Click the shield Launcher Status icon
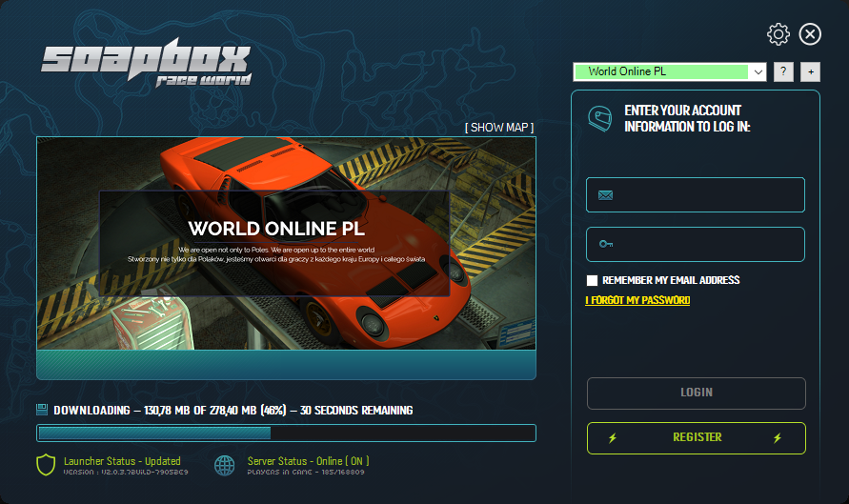849x504 pixels. point(46,465)
